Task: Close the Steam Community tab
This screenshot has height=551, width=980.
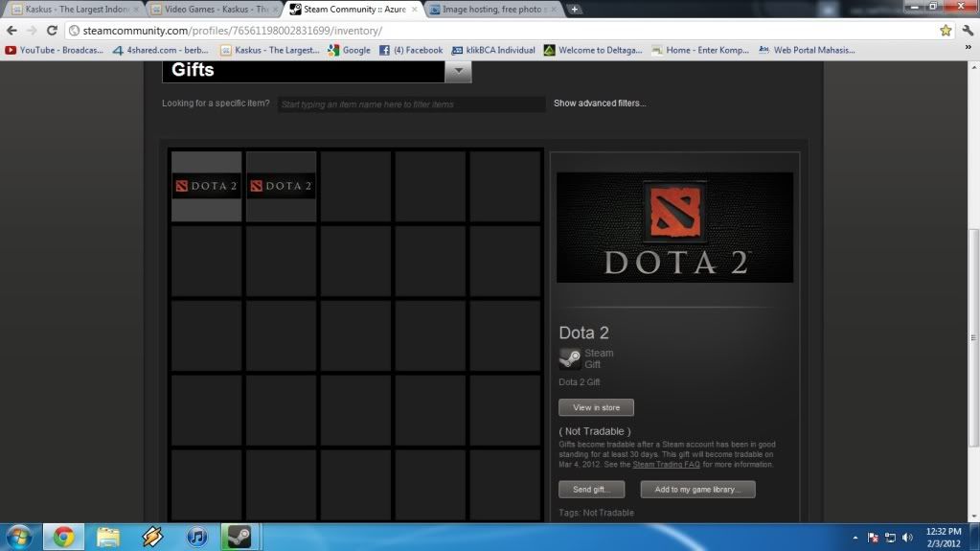Action: pyautogui.click(x=415, y=10)
